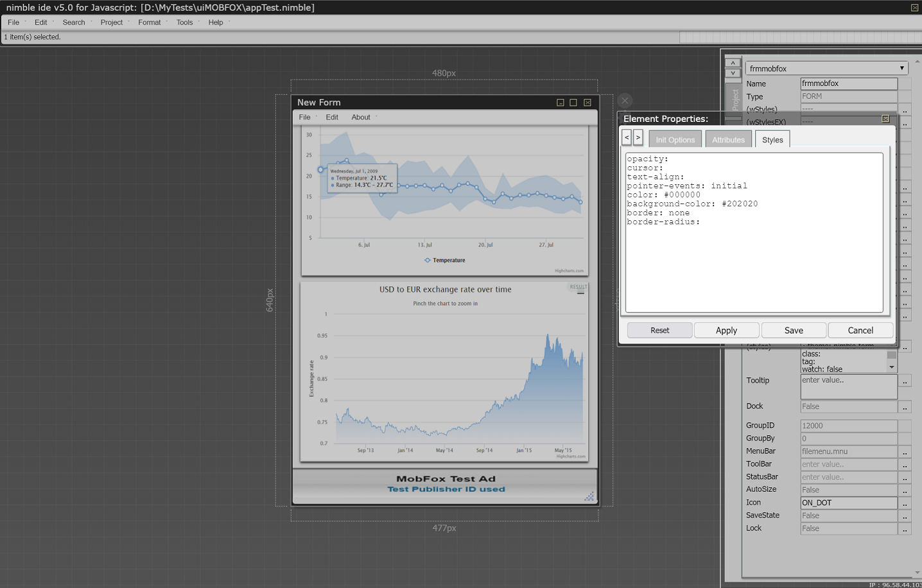
Task: Save the element properties
Action: [794, 330]
